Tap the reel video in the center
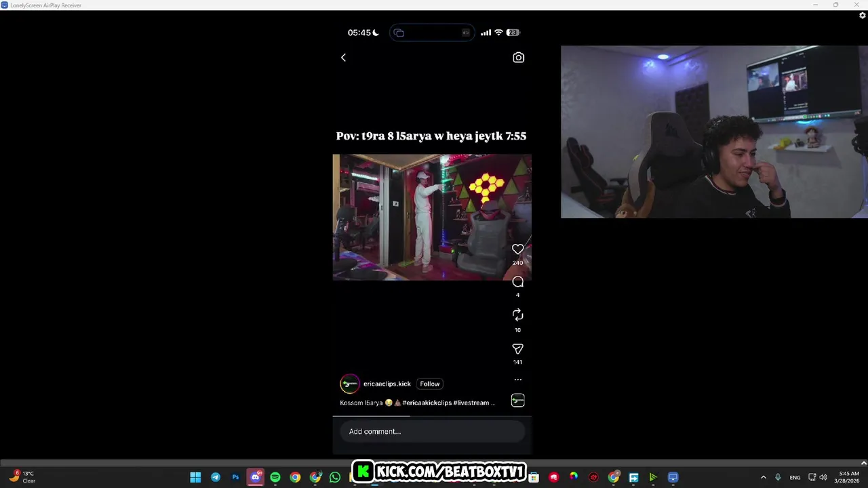The image size is (868, 488). tap(432, 217)
